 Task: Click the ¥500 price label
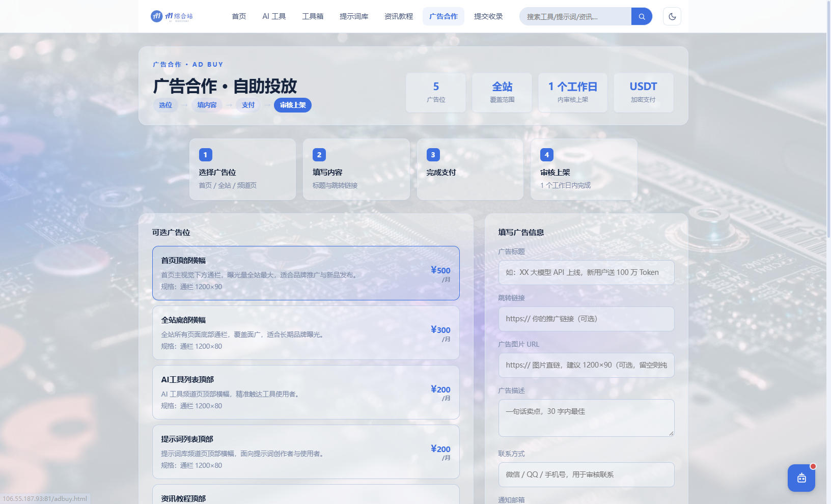(x=440, y=270)
